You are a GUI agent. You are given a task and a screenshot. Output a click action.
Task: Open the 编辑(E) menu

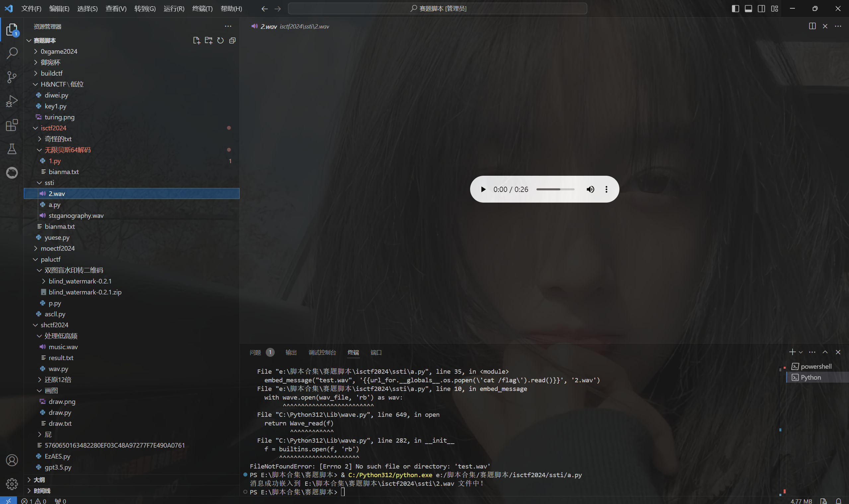[59, 9]
